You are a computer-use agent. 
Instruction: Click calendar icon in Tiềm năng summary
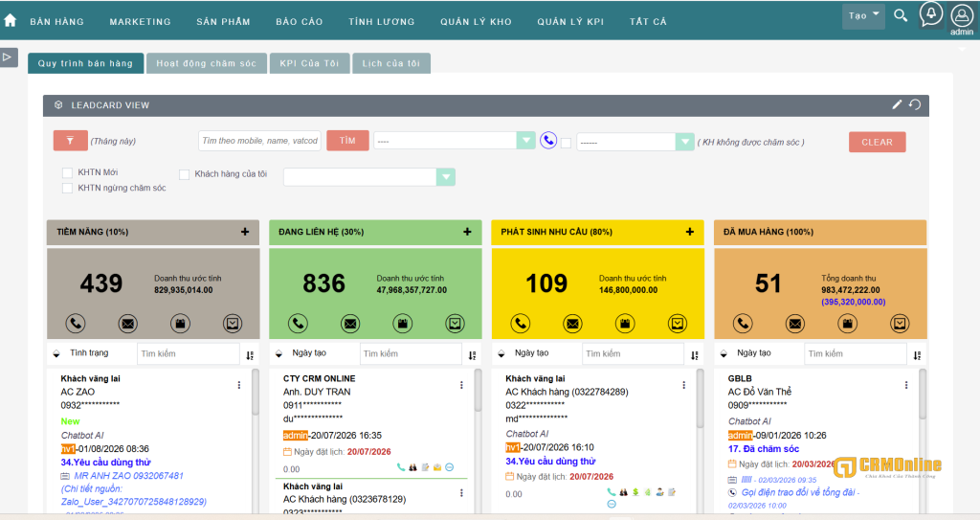tap(180, 324)
